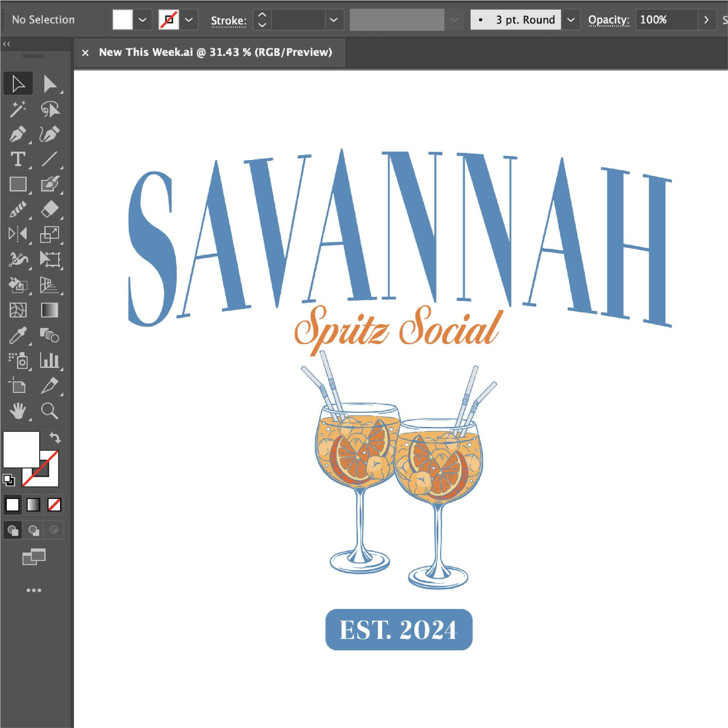Select the Blend tool

(50, 335)
